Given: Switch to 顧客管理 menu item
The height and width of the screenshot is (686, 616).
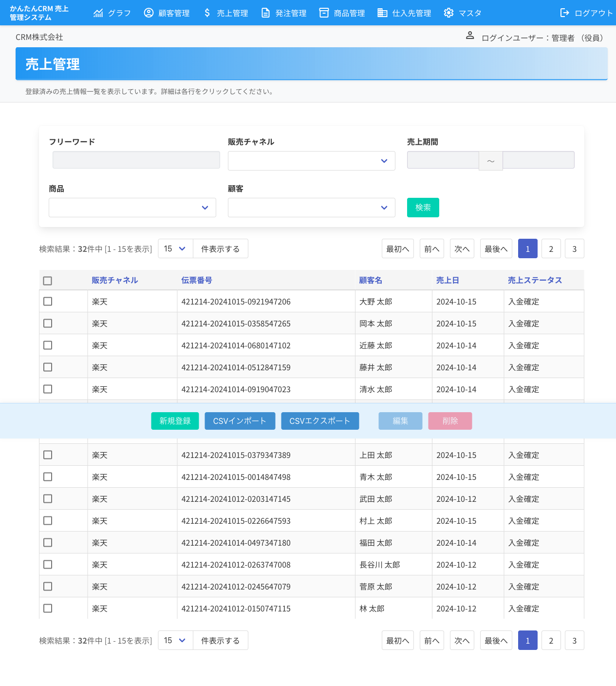Looking at the screenshot, I should point(173,13).
